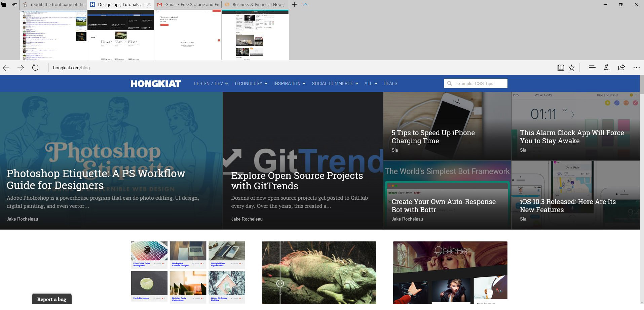
Task: Go back with the browser back arrow
Action: (6, 68)
